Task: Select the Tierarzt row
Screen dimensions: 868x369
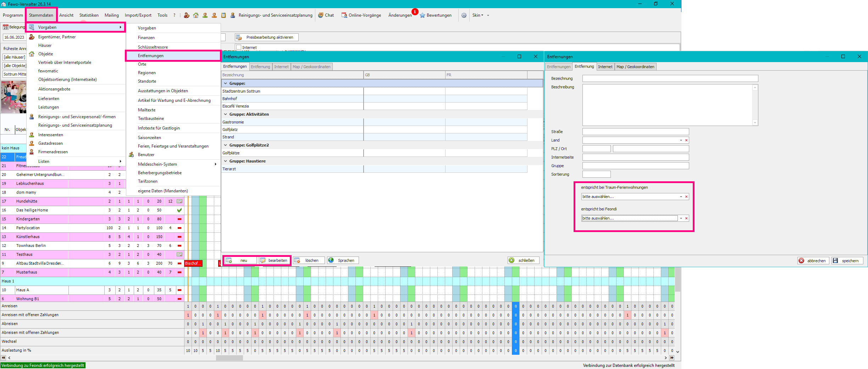Action: click(x=374, y=169)
